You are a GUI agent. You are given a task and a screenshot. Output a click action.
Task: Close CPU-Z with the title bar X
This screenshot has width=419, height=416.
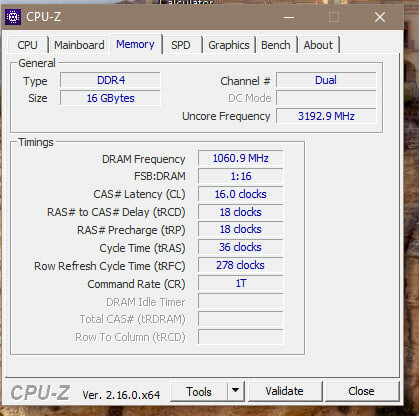point(380,17)
